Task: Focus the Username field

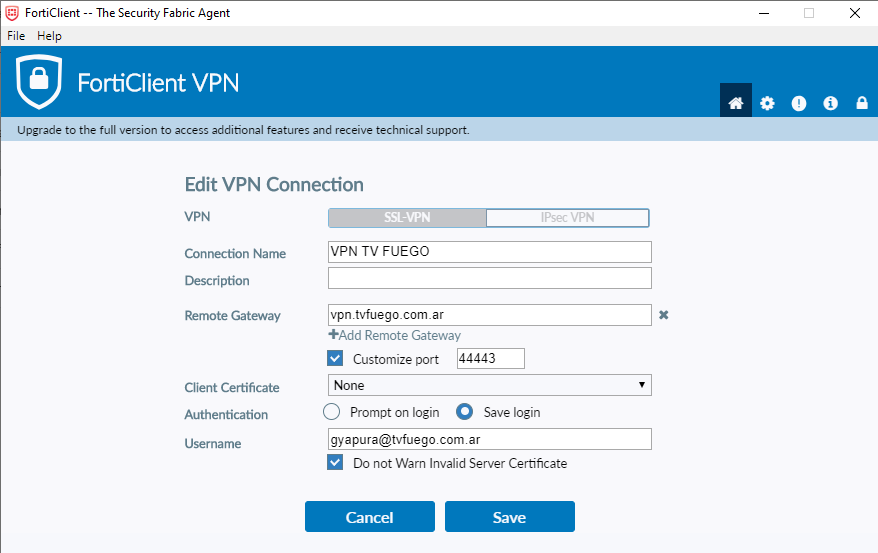Action: pos(489,439)
